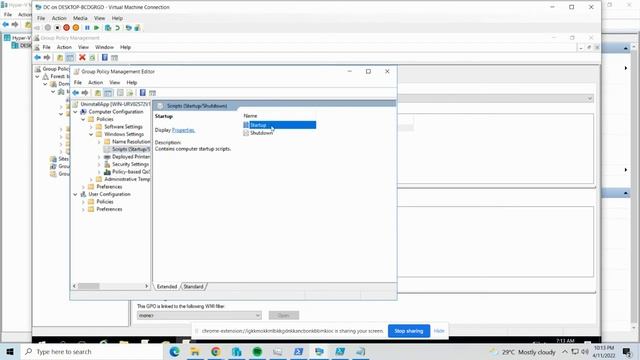Switch to the Extended tab
This screenshot has width=640, height=360.
pos(167,287)
